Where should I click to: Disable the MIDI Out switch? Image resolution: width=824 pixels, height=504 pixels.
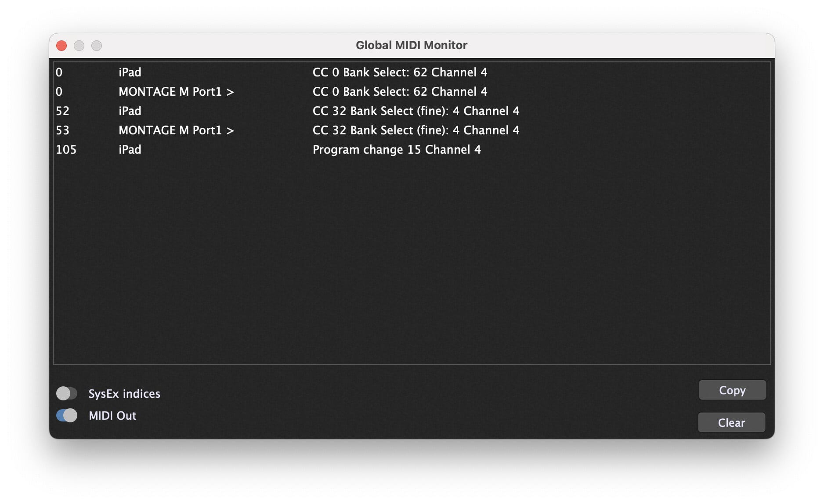(x=67, y=415)
